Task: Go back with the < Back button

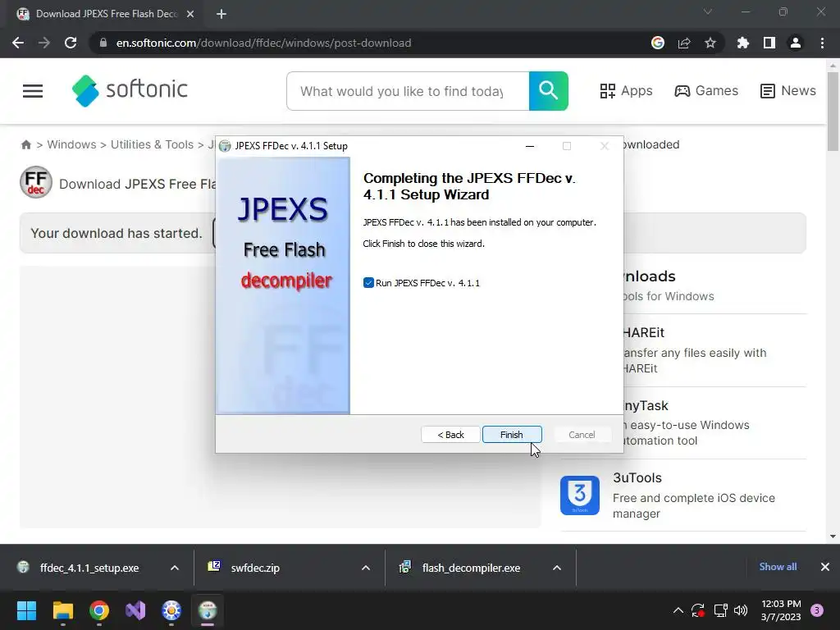Action: coord(450,435)
